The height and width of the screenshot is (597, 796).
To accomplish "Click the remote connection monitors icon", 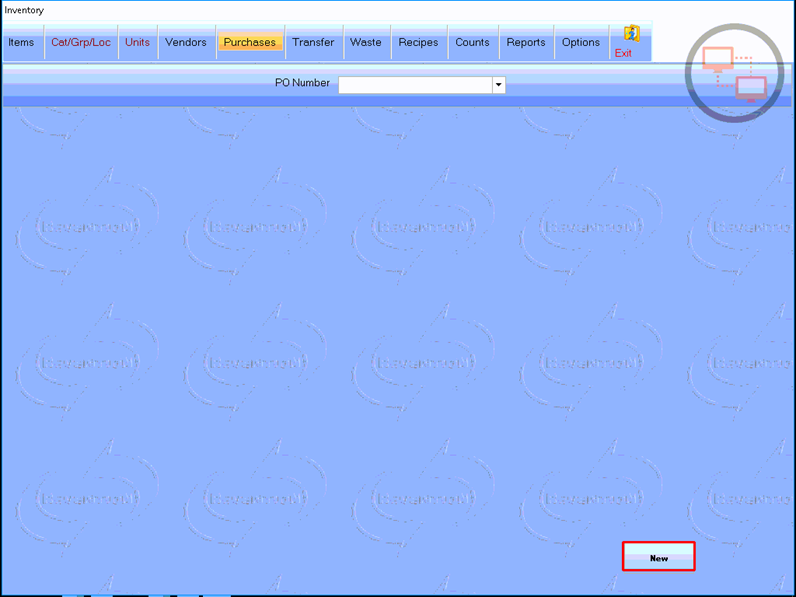I will tap(735, 73).
